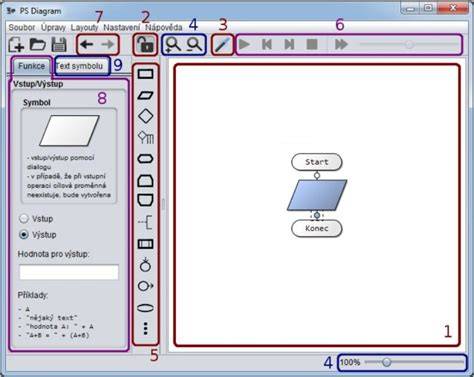The width and height of the screenshot is (474, 377).
Task: Select the three dots ellipsis symbol
Action: tap(146, 329)
